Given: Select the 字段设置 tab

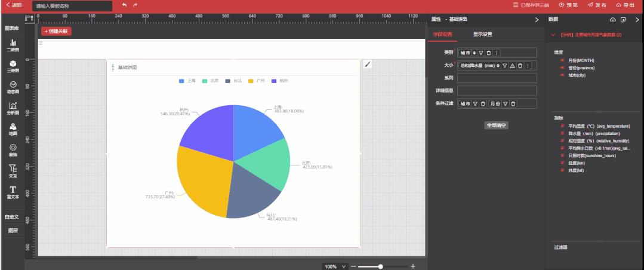Looking at the screenshot, I should (x=442, y=35).
